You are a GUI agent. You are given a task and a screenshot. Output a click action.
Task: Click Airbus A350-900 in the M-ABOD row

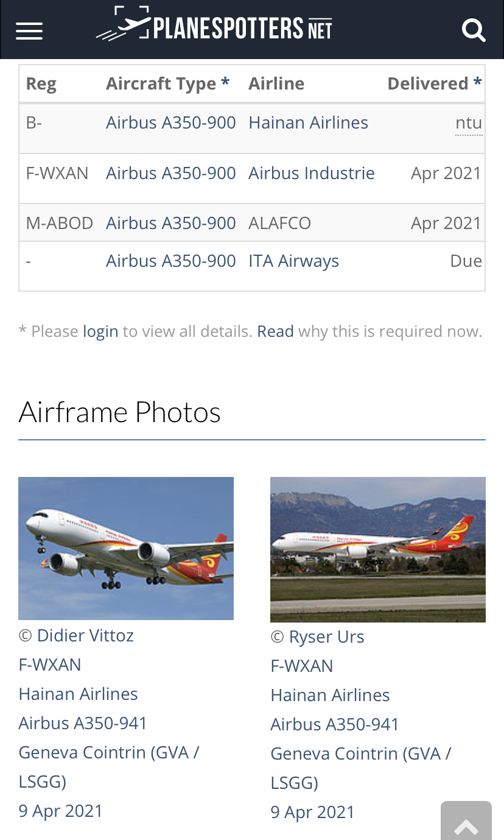pyautogui.click(x=170, y=224)
